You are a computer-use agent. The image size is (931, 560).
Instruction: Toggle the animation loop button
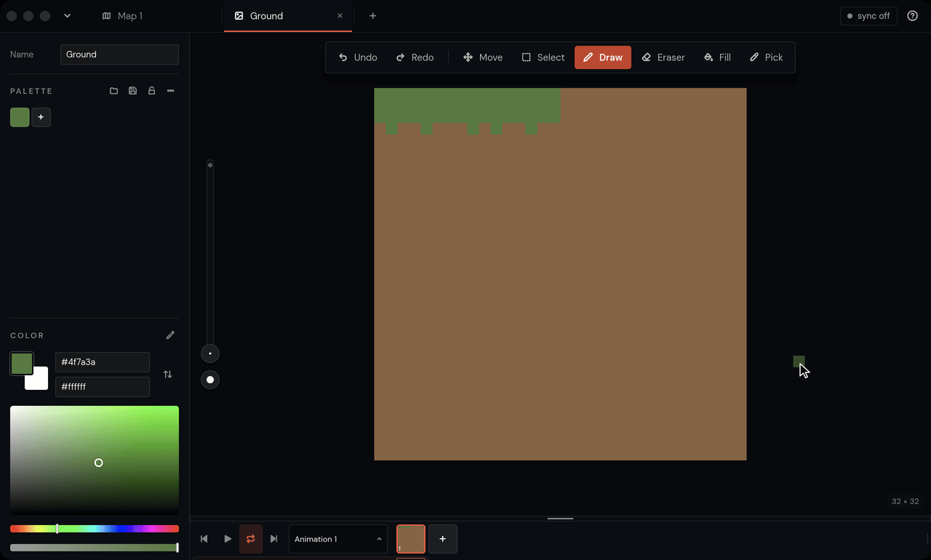click(x=250, y=539)
